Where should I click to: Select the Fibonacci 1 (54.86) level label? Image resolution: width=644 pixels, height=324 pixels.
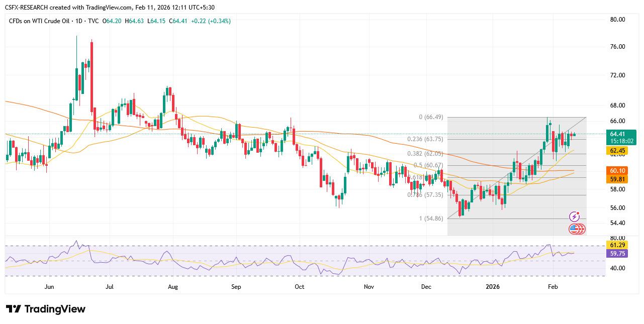tap(431, 219)
